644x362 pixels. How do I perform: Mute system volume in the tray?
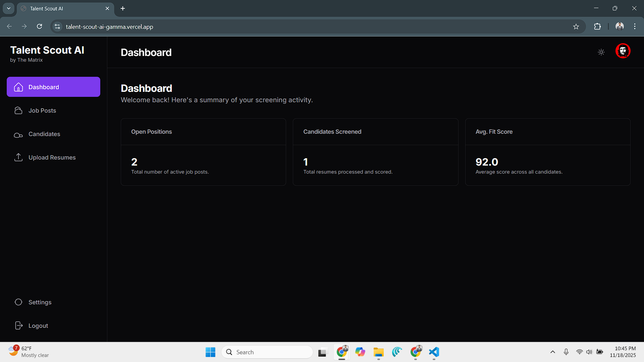[x=590, y=352]
